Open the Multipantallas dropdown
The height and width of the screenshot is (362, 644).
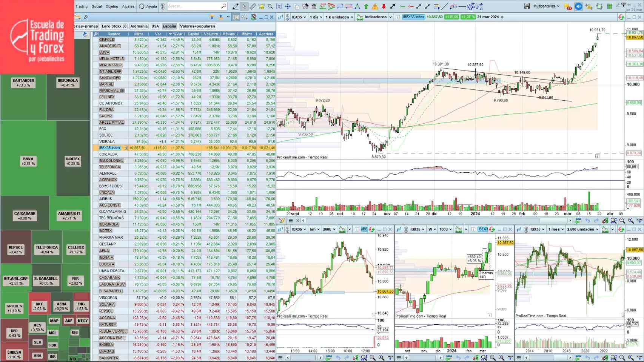point(547,6)
